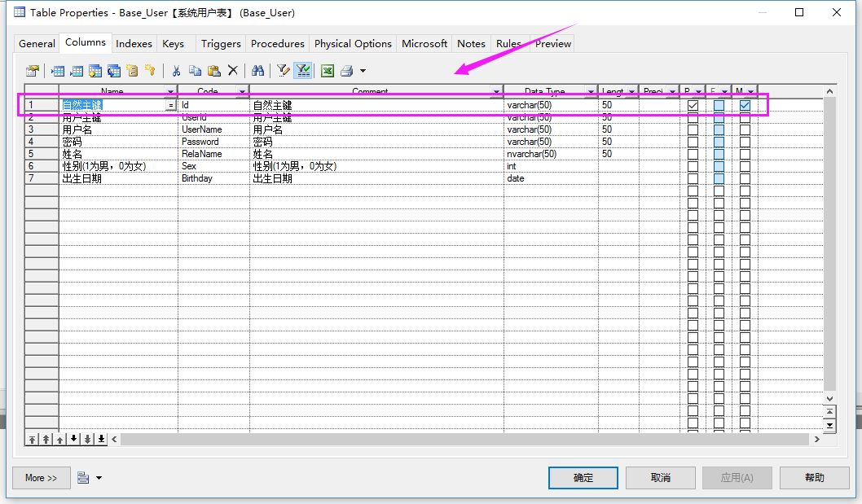
Task: Uncheck the Primary key box for the Id row
Action: [x=693, y=105]
